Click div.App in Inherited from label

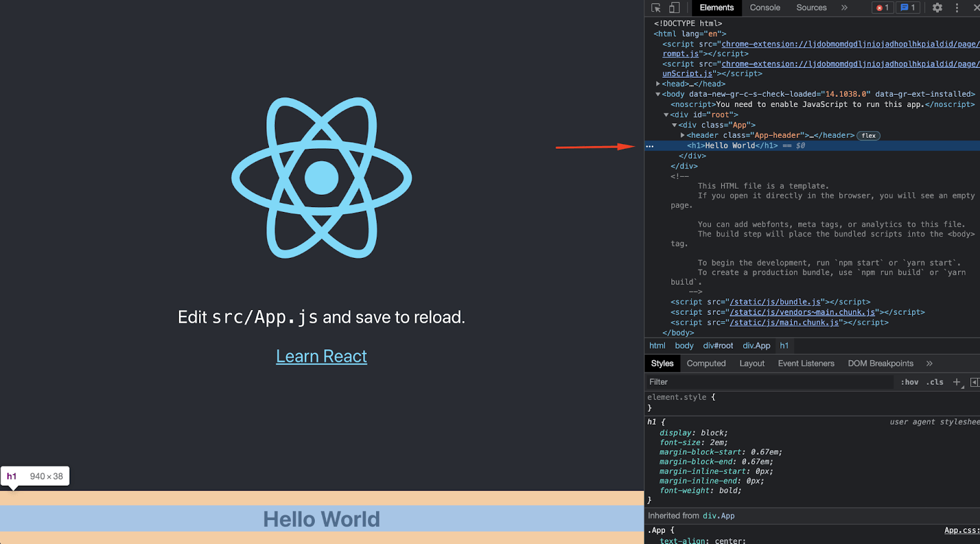(x=718, y=516)
